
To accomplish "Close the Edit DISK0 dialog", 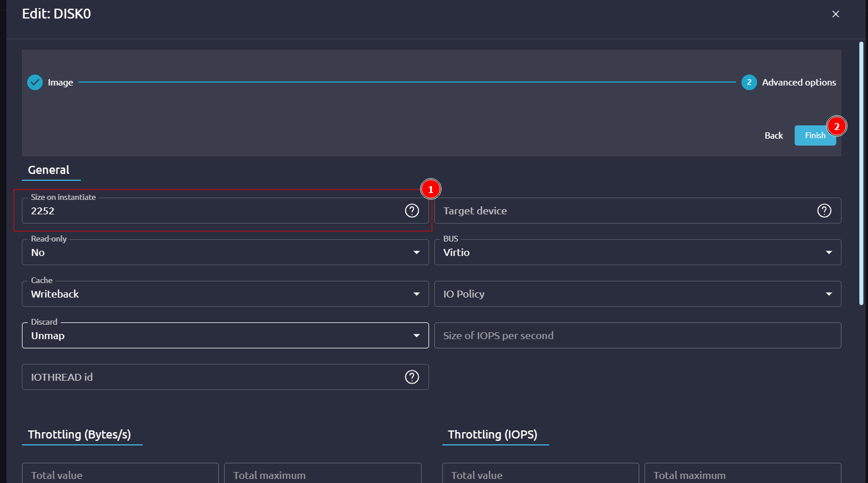I will click(836, 14).
